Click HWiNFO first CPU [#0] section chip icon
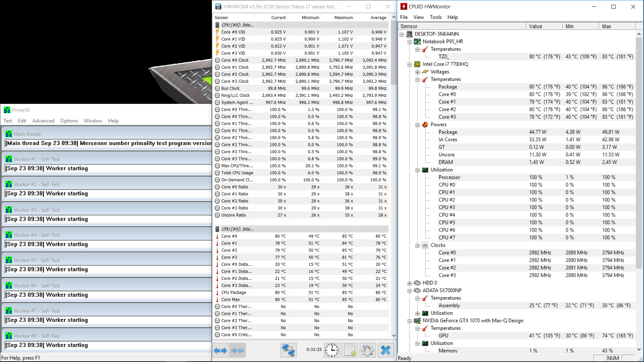Viewport: 644px width, 362px height. pos(217,25)
